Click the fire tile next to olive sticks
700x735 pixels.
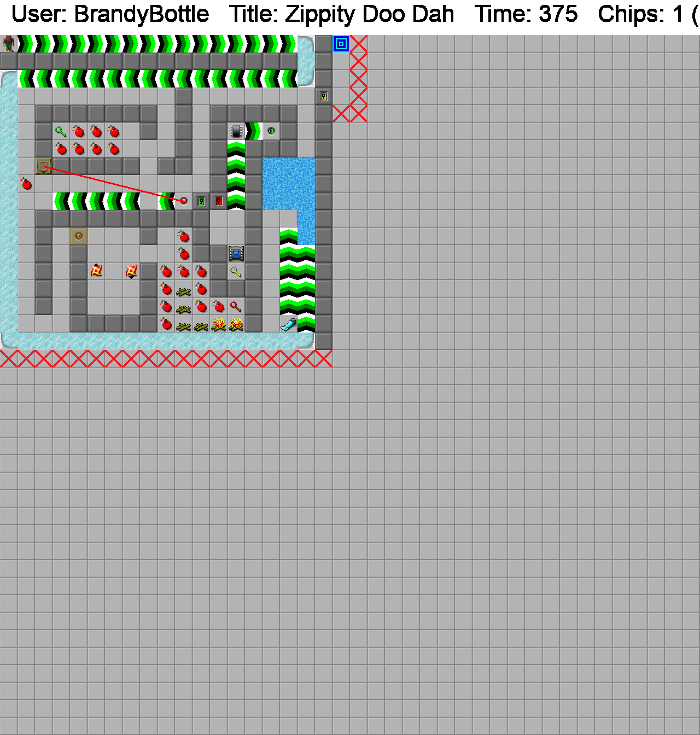pos(219,324)
